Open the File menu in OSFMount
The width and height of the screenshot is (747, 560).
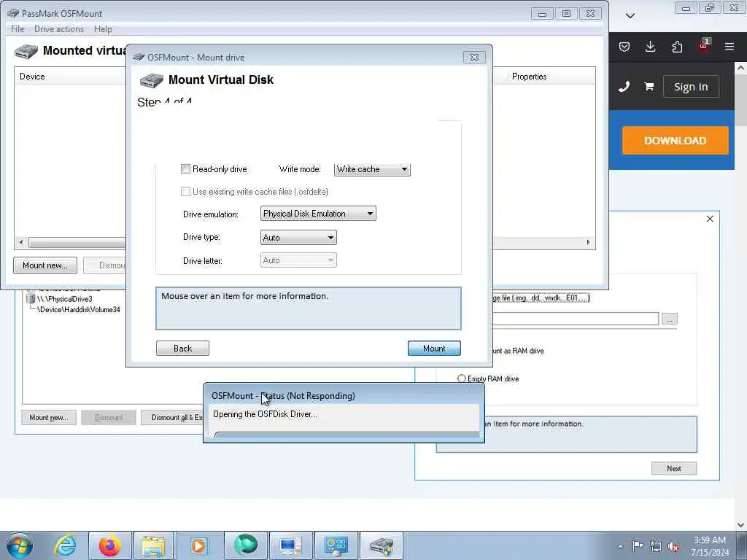pyautogui.click(x=18, y=29)
